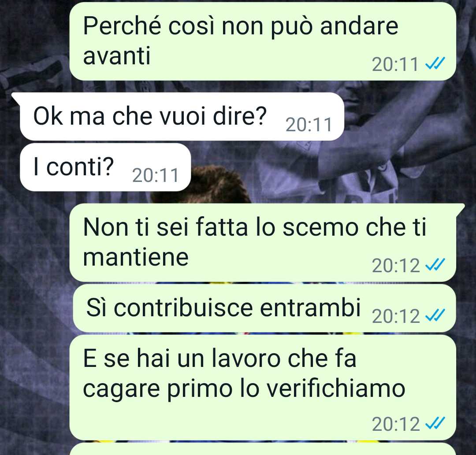Tap the blue ticks beside 'Sì contribuisce entrambi'

click(435, 315)
